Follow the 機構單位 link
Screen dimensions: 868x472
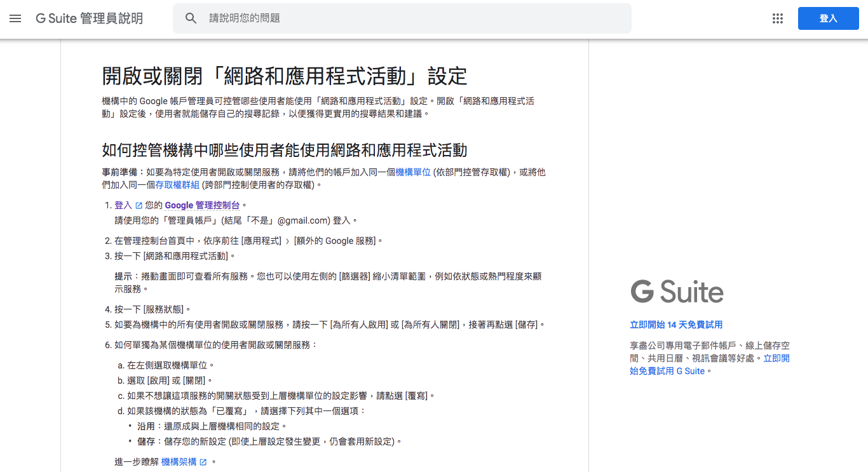(x=413, y=172)
